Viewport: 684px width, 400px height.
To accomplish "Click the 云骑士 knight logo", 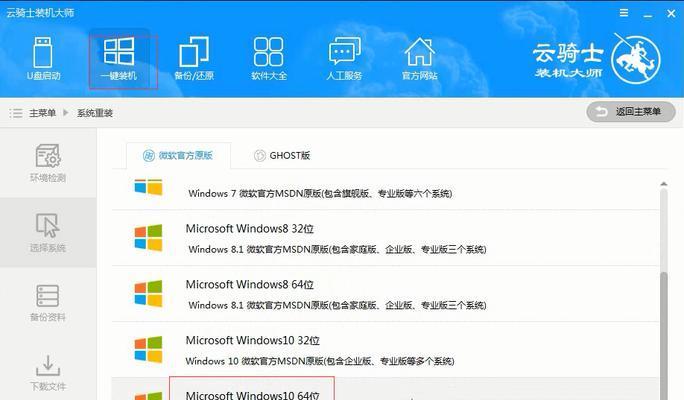I will 636,59.
